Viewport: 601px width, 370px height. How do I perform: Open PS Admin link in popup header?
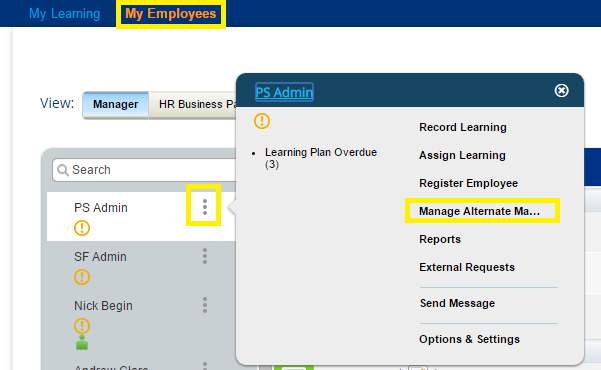pyautogui.click(x=284, y=92)
